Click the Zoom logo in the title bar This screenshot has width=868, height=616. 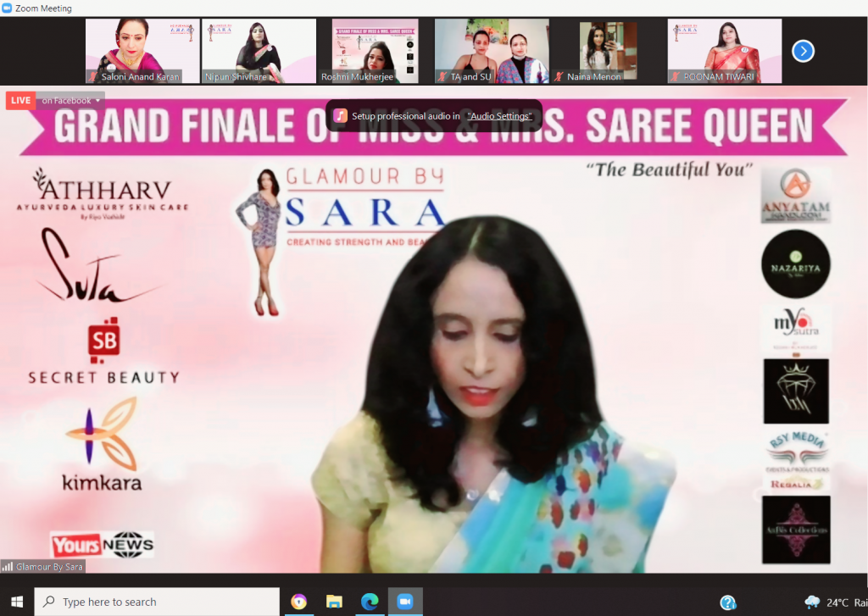pyautogui.click(x=7, y=8)
